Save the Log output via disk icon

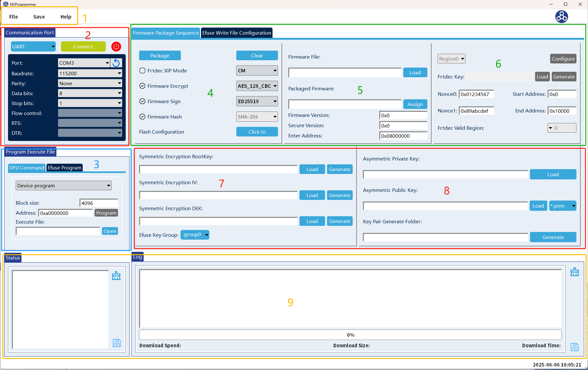575,347
